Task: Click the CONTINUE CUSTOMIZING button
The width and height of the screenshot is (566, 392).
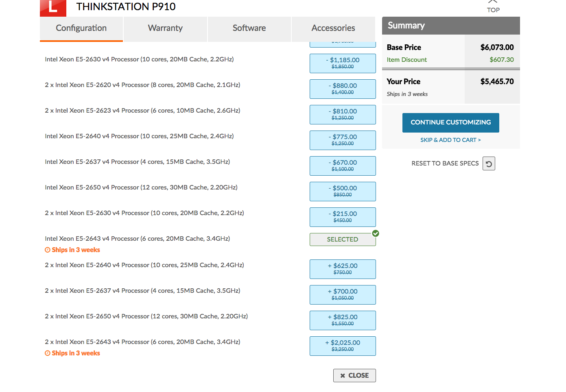Action: pos(451,122)
